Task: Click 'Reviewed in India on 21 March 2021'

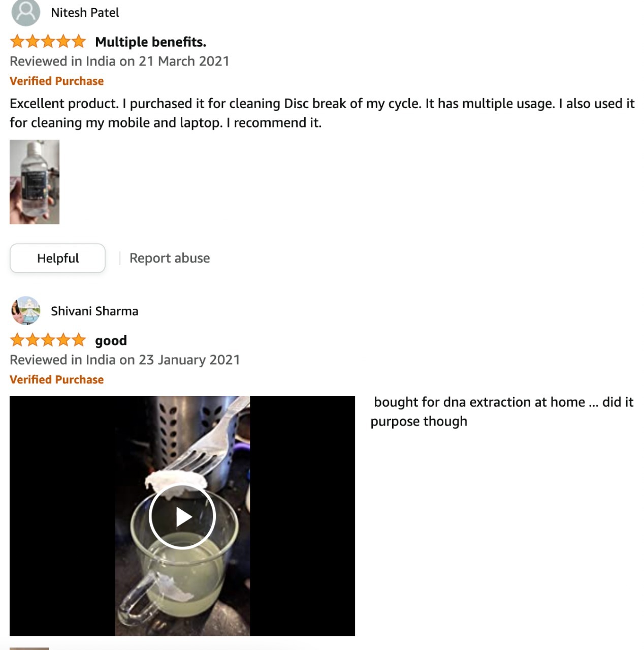Action: 119,61
